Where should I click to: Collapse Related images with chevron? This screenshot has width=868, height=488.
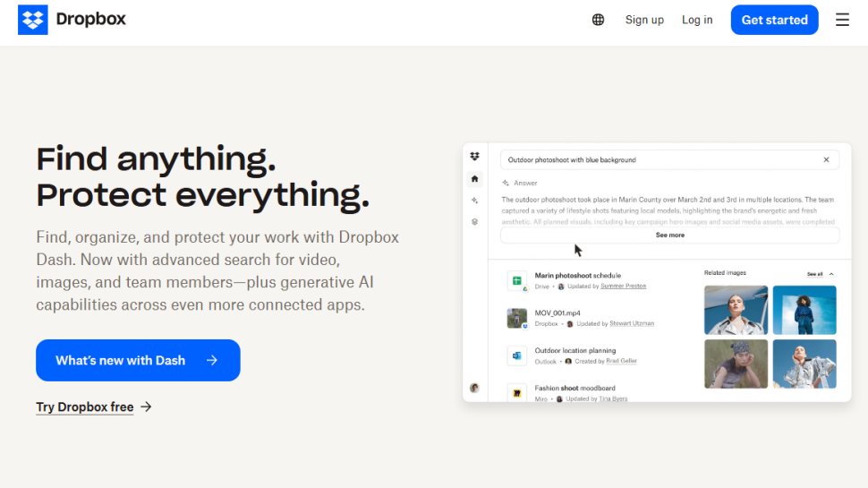tap(831, 274)
